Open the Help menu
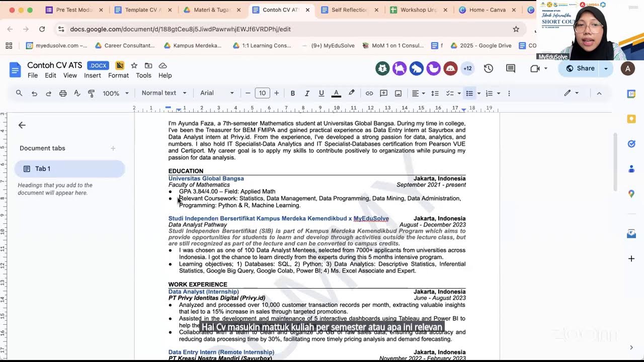Screen dimensions: 644x362 (x=165, y=75)
